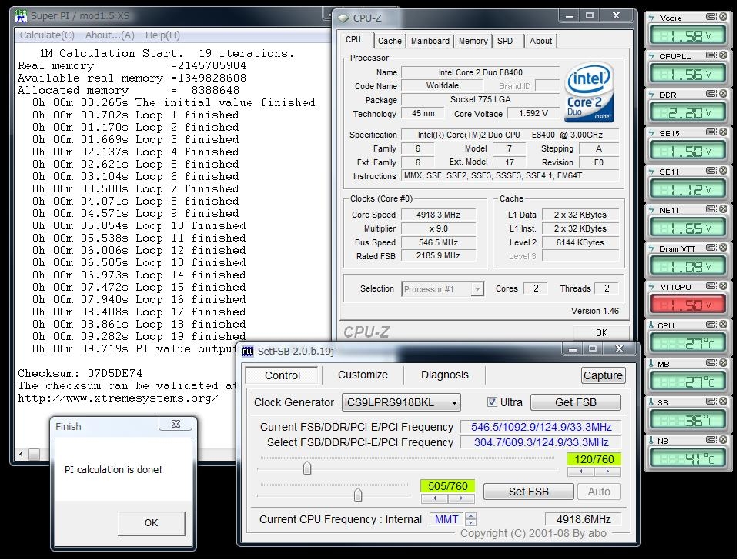
Task: Click the MMT frequency mode field
Action: (446, 519)
